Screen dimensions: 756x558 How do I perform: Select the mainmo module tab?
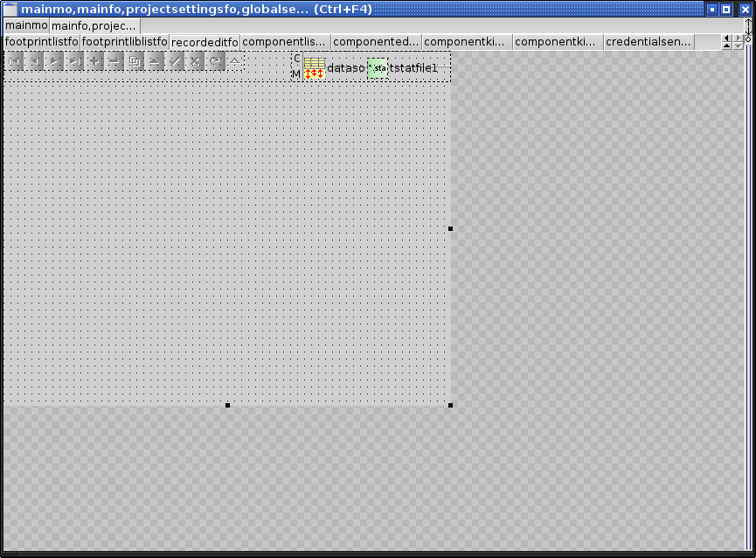25,25
